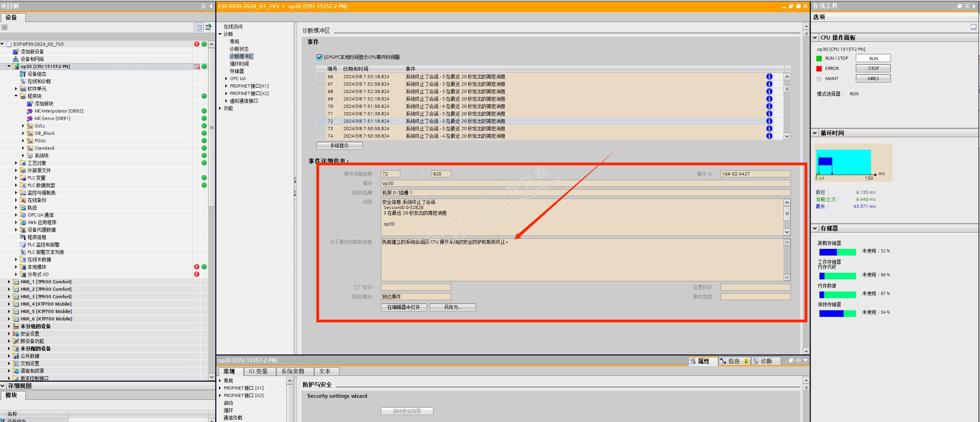Click the 装载存储器 (load memory) usage bar
Viewport: 980px width, 422px height.
837,252
